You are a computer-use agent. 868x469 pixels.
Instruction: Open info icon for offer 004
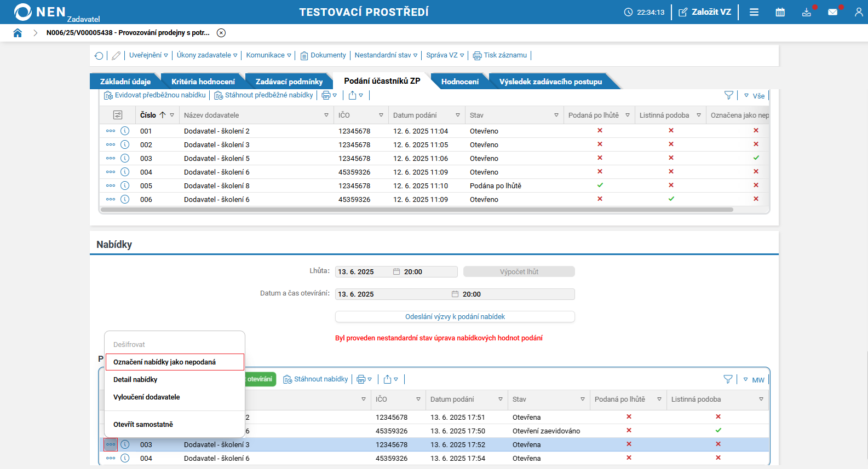pyautogui.click(x=125, y=458)
